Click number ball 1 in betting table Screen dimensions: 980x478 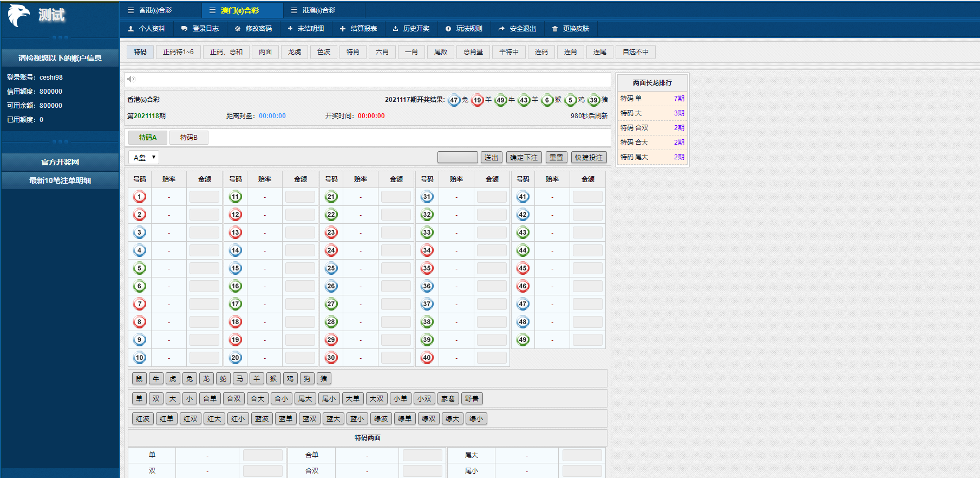point(140,197)
